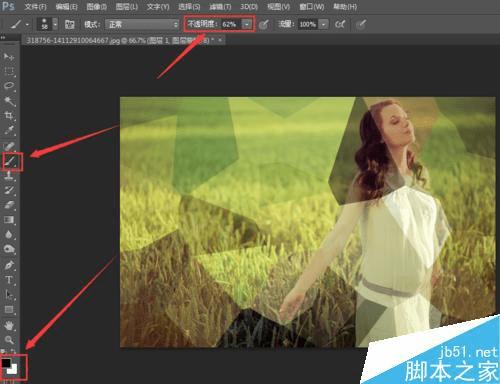Select the Hand tool
Viewport: 500px width, 384px height.
9,325
